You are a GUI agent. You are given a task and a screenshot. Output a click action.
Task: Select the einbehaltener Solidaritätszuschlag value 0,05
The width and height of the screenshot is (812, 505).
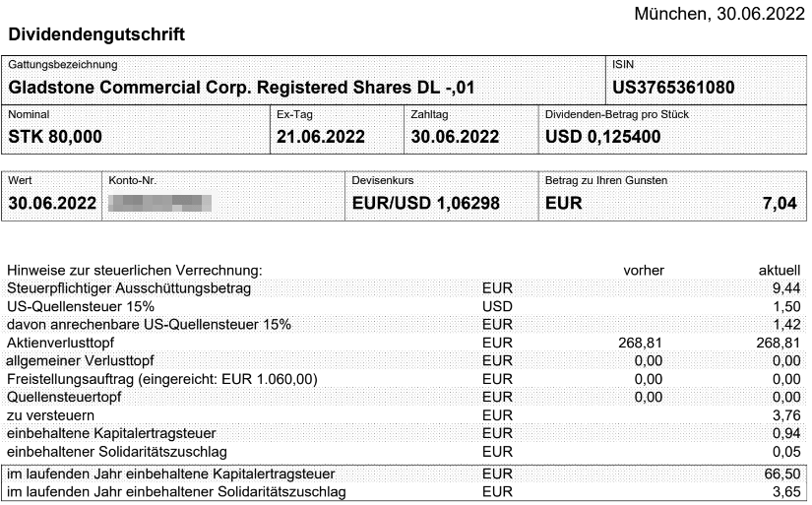coord(786,452)
